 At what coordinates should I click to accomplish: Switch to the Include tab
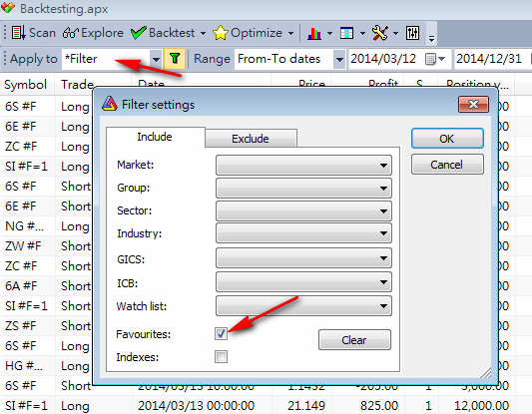click(155, 137)
